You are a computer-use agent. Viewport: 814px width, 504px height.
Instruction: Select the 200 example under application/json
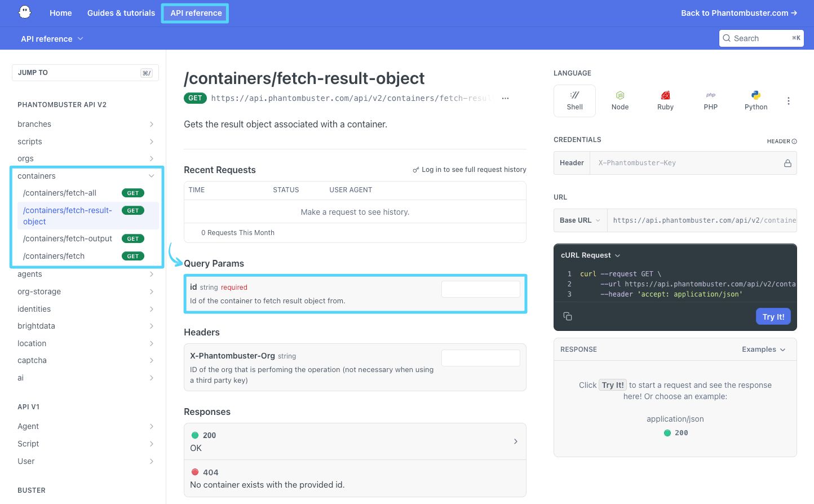(675, 433)
